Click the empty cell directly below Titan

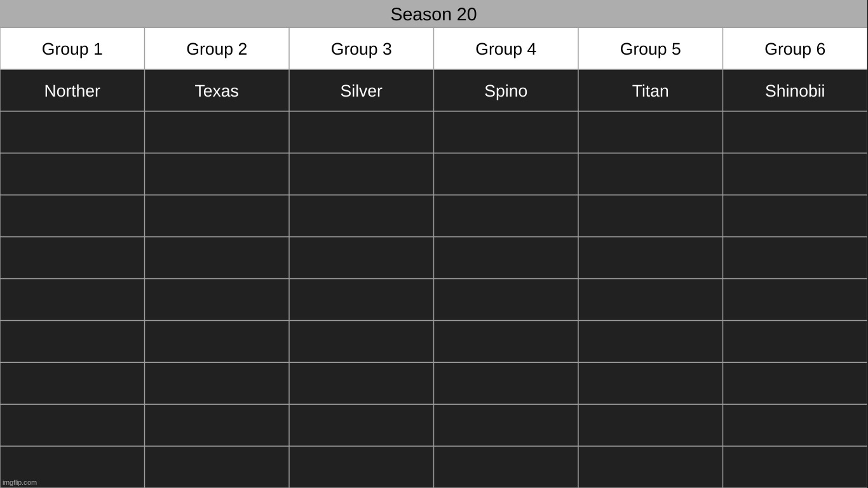650,132
